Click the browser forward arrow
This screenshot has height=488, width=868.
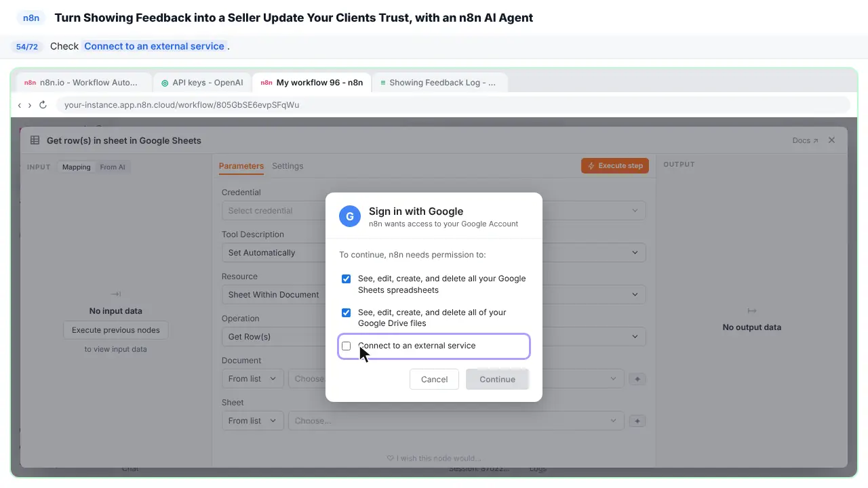(30, 105)
